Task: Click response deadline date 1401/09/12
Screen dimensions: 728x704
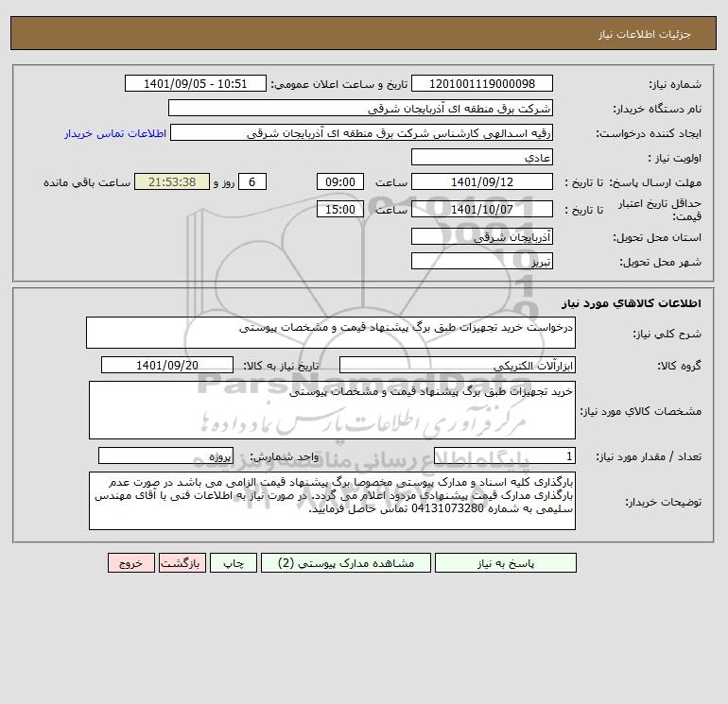Action: (482, 182)
